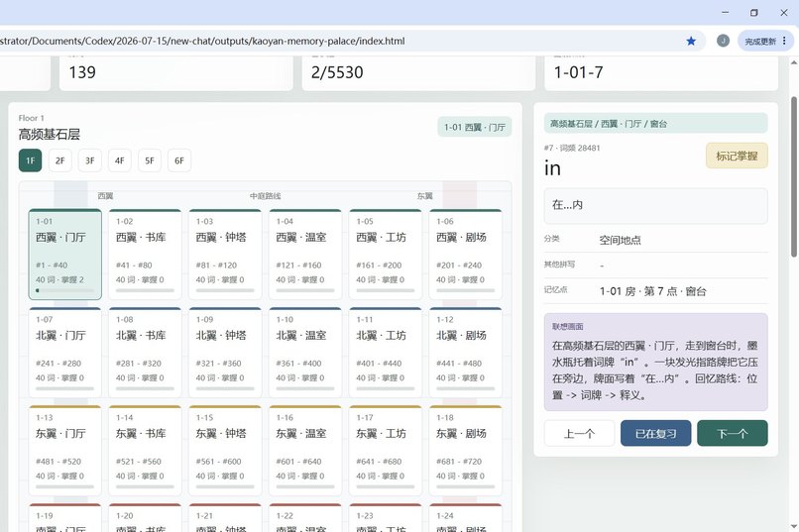This screenshot has height=532, width=799.
Task: Click breadcrumb 高频基石层 / 西翼 / 门厅 / 窗台
Action: (x=656, y=123)
